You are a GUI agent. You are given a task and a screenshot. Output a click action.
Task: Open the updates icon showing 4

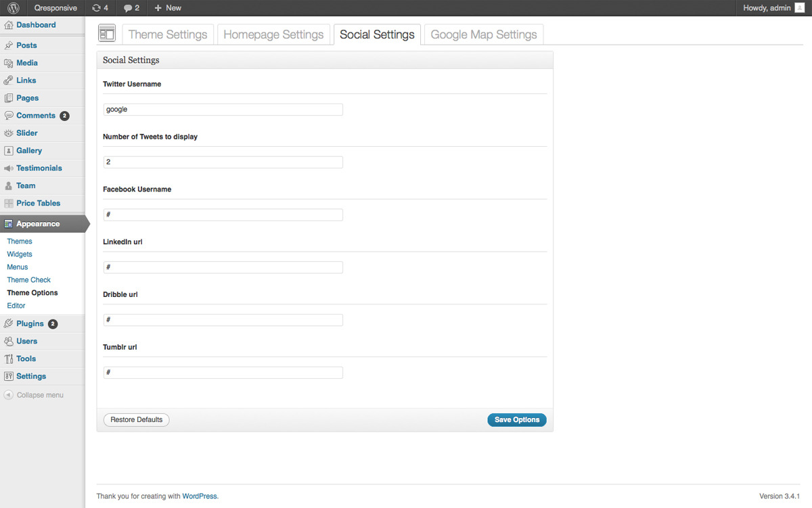click(99, 8)
